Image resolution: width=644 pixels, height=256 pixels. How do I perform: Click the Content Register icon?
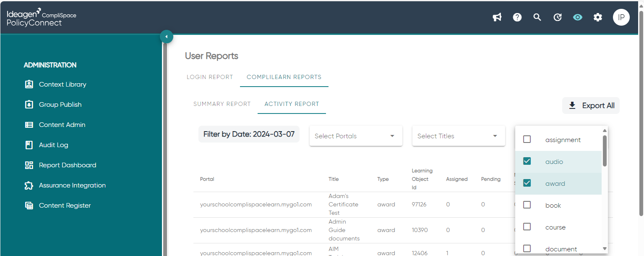click(29, 205)
